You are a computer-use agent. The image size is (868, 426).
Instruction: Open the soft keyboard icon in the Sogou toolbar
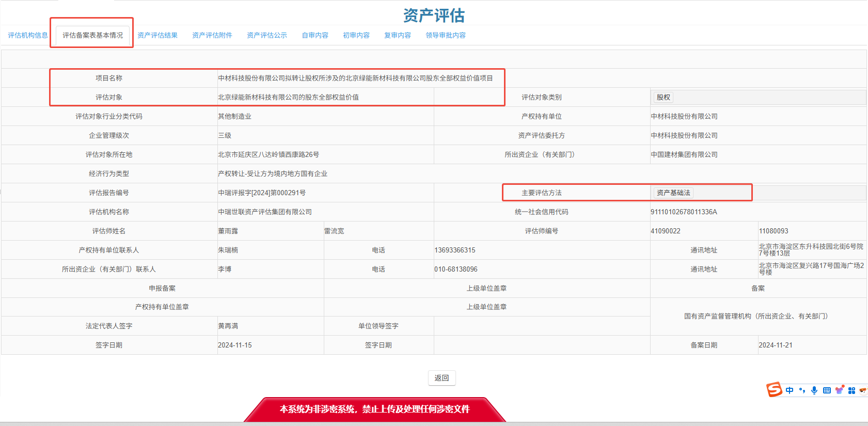pyautogui.click(x=827, y=390)
